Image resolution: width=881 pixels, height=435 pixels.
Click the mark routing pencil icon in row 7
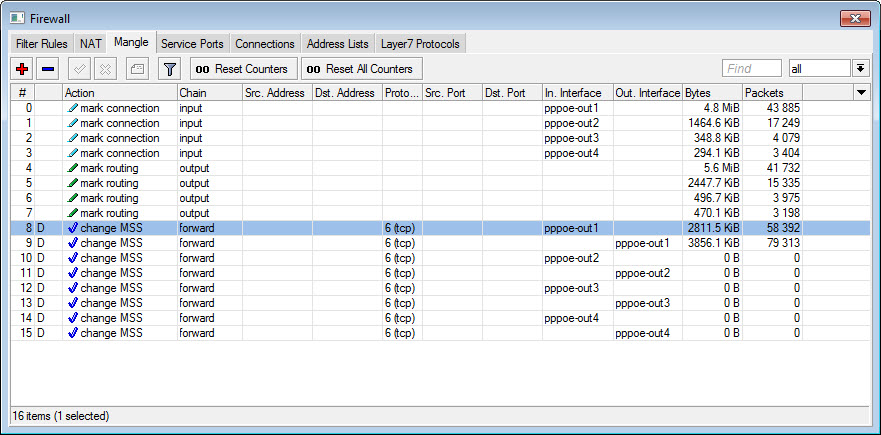point(72,213)
